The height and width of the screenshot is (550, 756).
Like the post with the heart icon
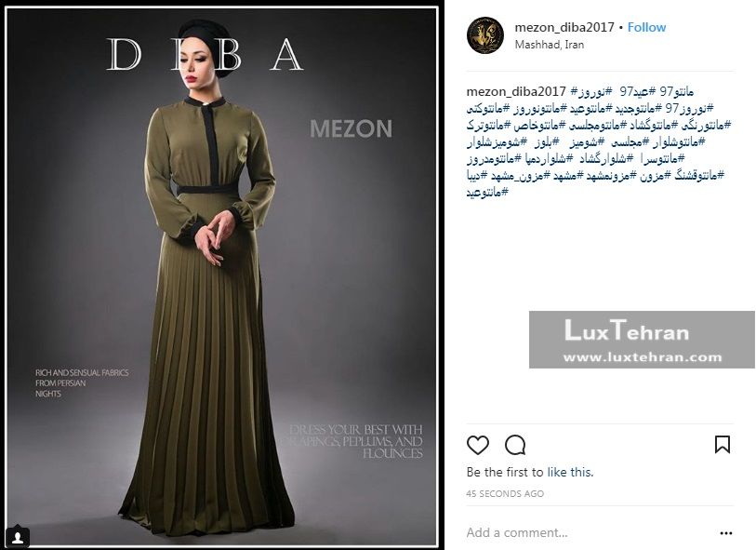pos(478,445)
